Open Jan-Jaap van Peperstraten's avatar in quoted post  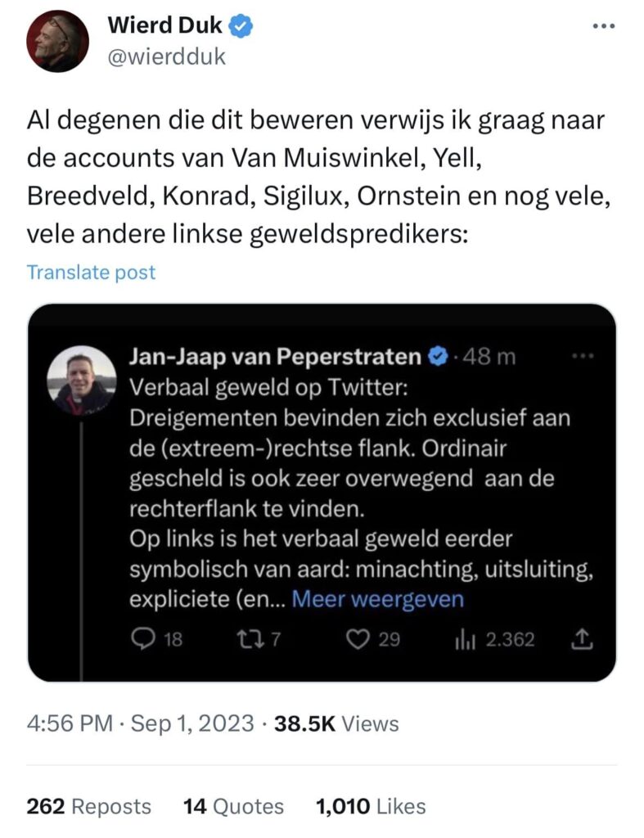tap(82, 380)
